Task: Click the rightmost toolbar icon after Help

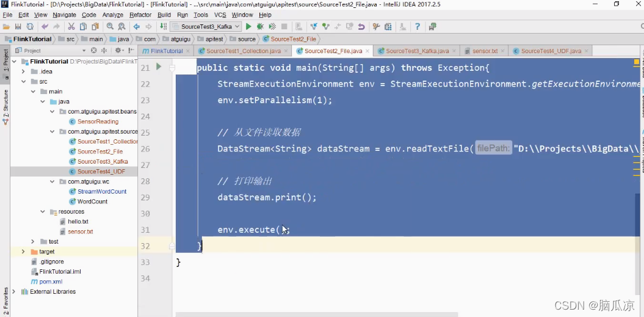Action: (432, 27)
